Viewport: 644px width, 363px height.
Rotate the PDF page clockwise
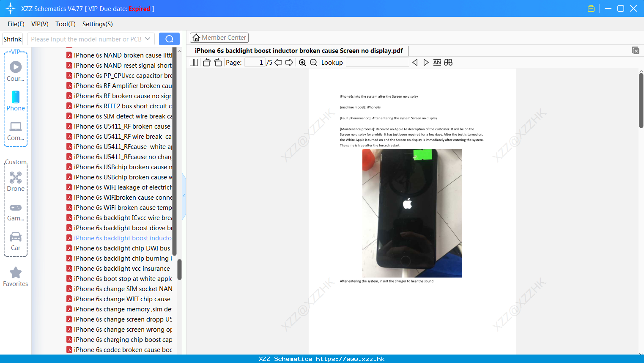[x=218, y=63]
